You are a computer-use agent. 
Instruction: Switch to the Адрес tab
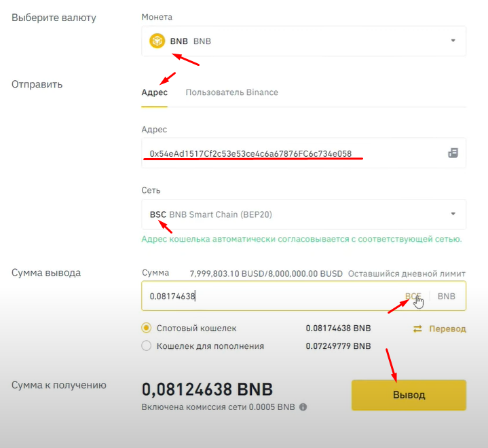(154, 92)
